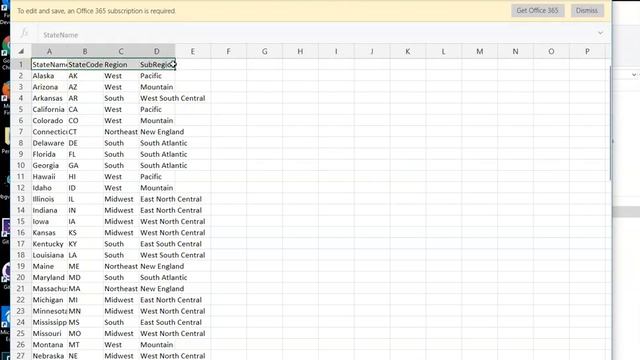Select the Iowa cell
This screenshot has width=640, height=360.
click(x=49, y=221)
